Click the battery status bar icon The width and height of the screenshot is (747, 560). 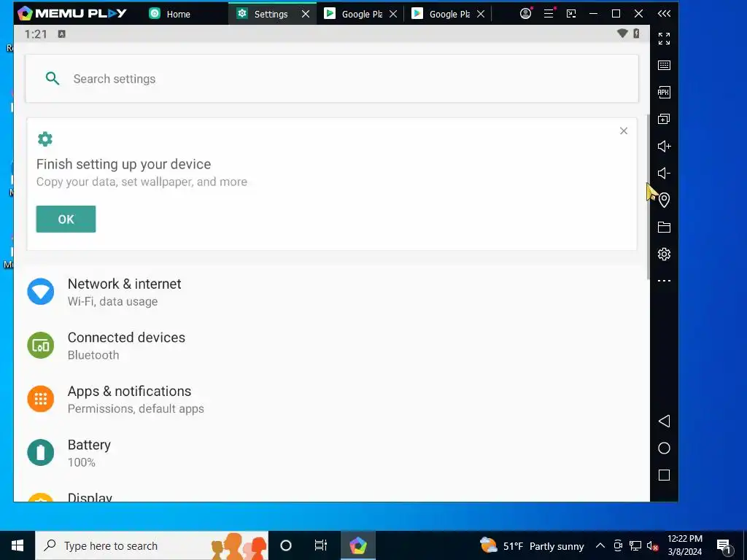(636, 34)
